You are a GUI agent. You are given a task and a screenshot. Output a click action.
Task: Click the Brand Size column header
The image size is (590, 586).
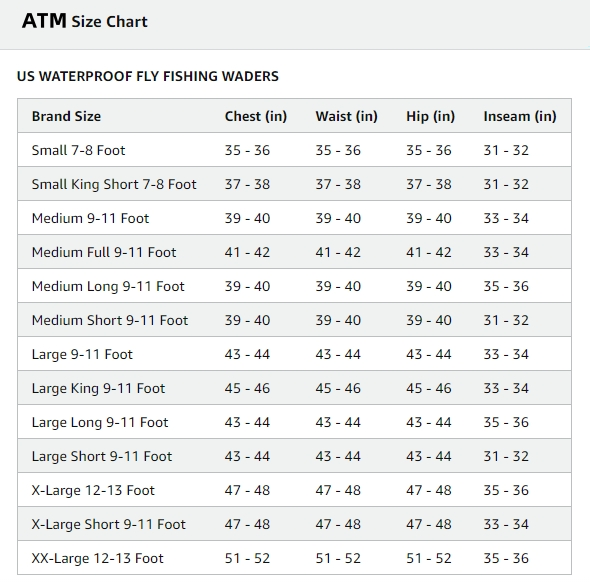[66, 116]
